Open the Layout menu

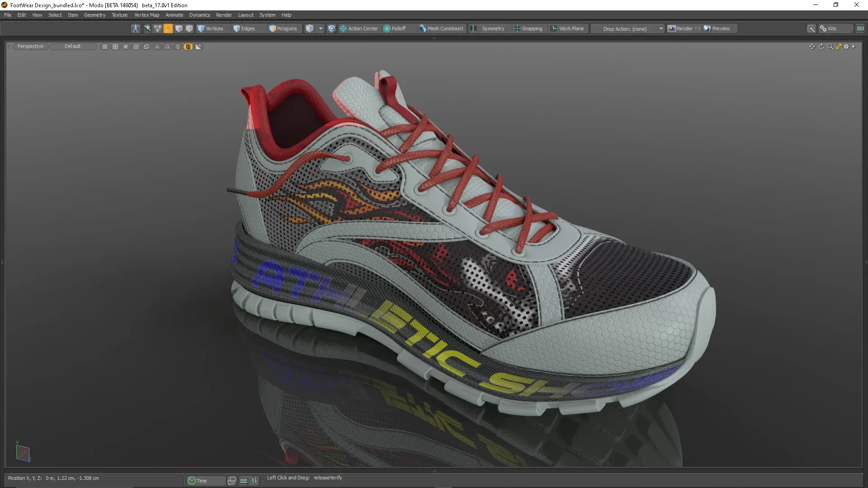[x=246, y=15]
